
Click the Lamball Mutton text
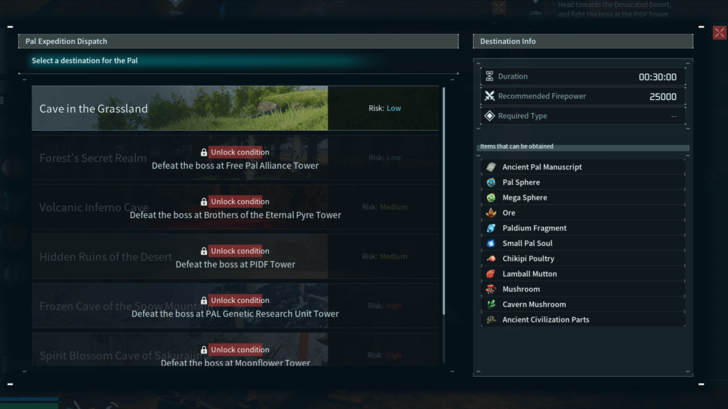coord(530,274)
